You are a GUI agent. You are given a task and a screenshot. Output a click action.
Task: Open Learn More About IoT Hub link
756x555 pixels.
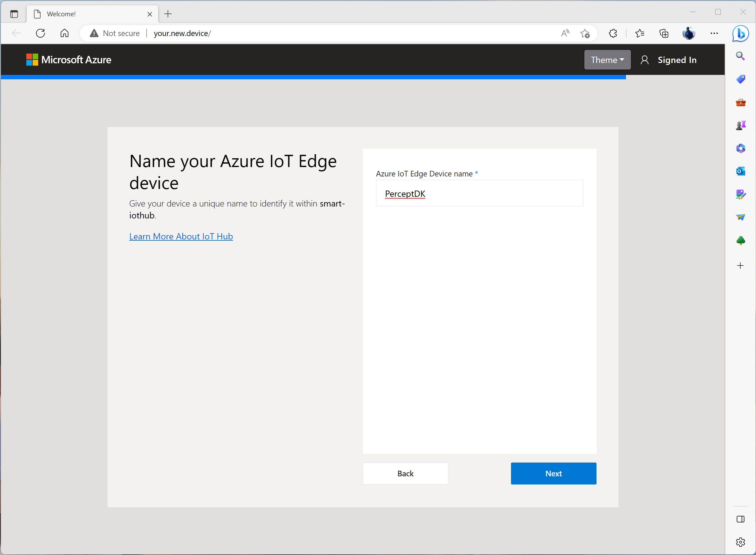pyautogui.click(x=181, y=237)
